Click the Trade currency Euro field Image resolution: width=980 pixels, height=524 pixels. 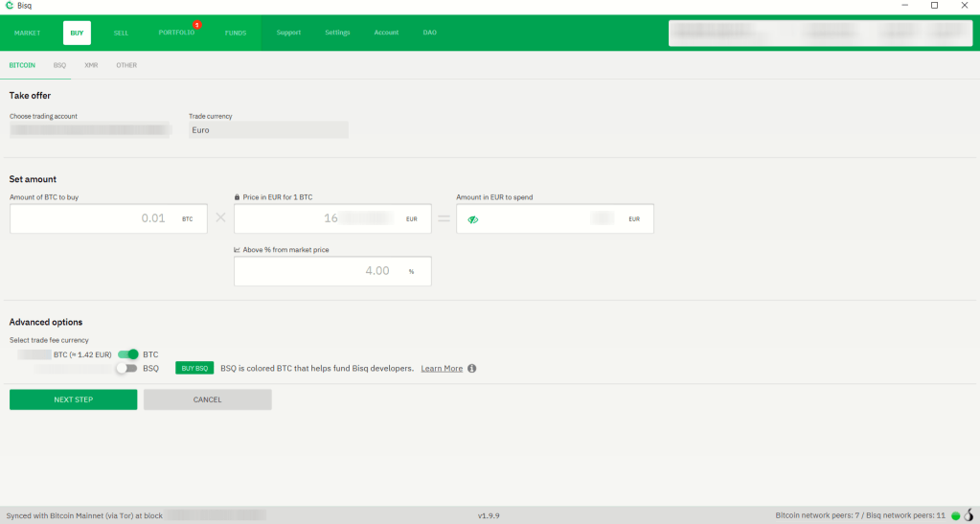coord(268,130)
